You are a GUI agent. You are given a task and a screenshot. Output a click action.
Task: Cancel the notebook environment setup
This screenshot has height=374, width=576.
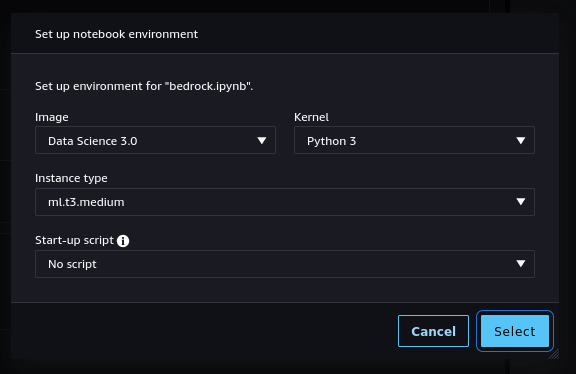tap(433, 331)
